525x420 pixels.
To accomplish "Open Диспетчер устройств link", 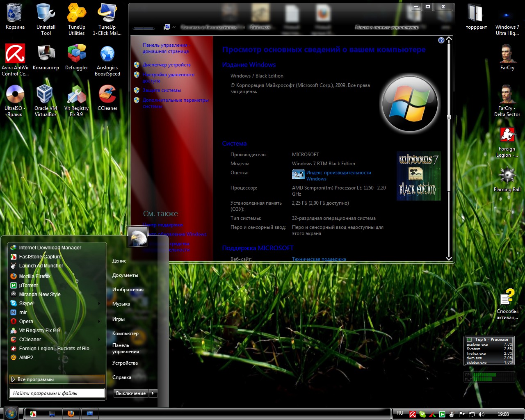I will (167, 65).
